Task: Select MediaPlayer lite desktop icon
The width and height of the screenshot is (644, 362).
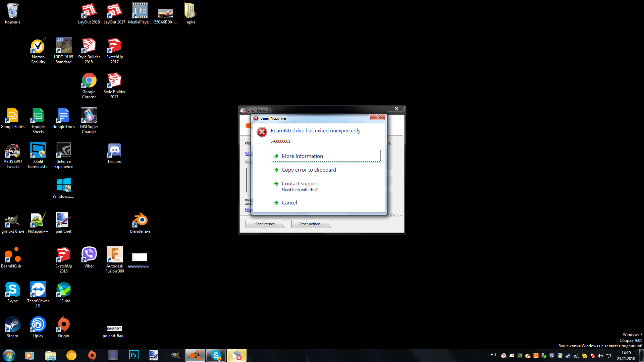Action: coord(140,14)
